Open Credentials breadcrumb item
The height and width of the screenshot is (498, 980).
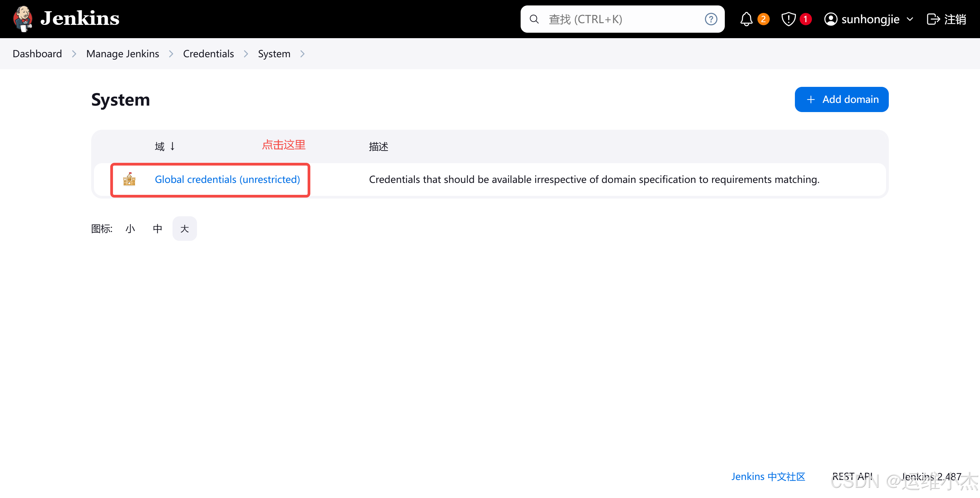(x=208, y=54)
